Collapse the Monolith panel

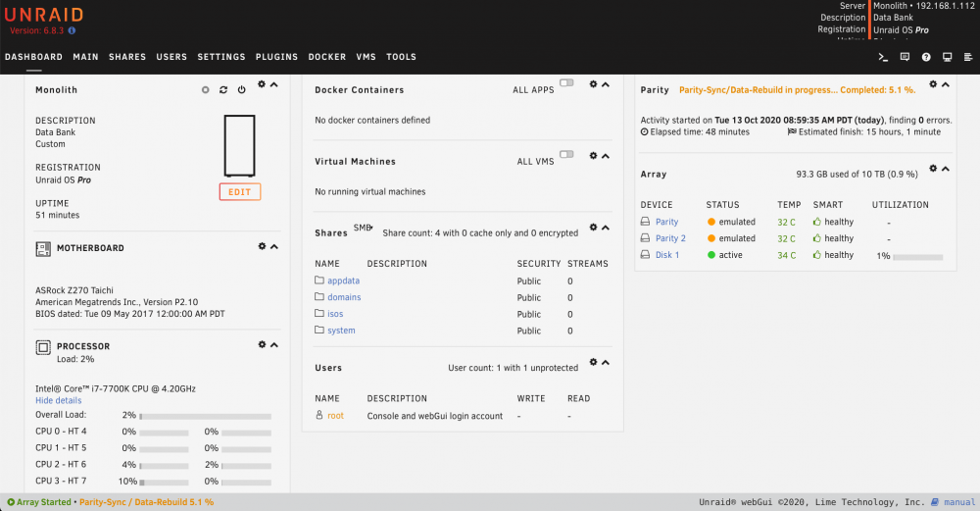(x=273, y=84)
